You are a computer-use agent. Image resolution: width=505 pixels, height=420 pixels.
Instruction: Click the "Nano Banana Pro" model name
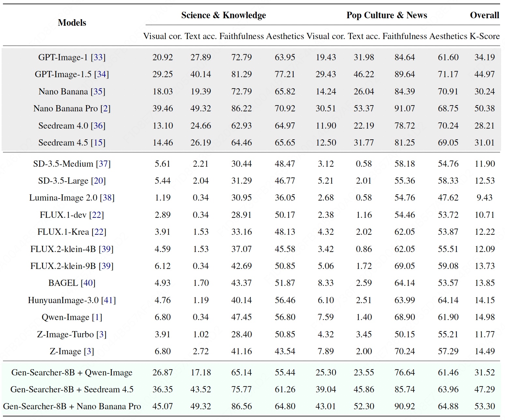coord(65,108)
